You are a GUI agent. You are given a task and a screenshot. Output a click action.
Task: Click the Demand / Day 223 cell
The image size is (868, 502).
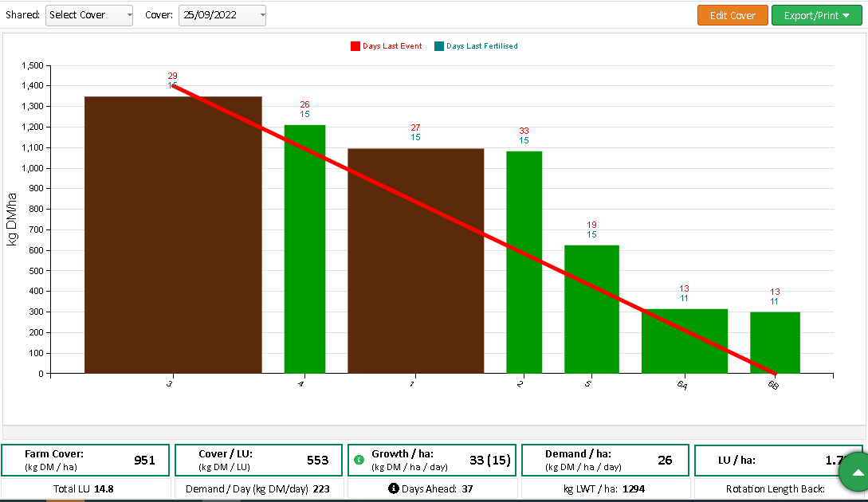(x=258, y=488)
